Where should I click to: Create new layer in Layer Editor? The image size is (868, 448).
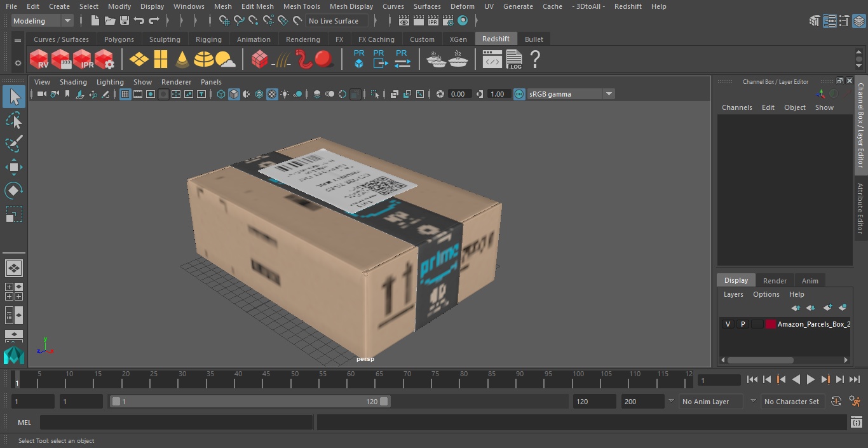click(x=827, y=308)
